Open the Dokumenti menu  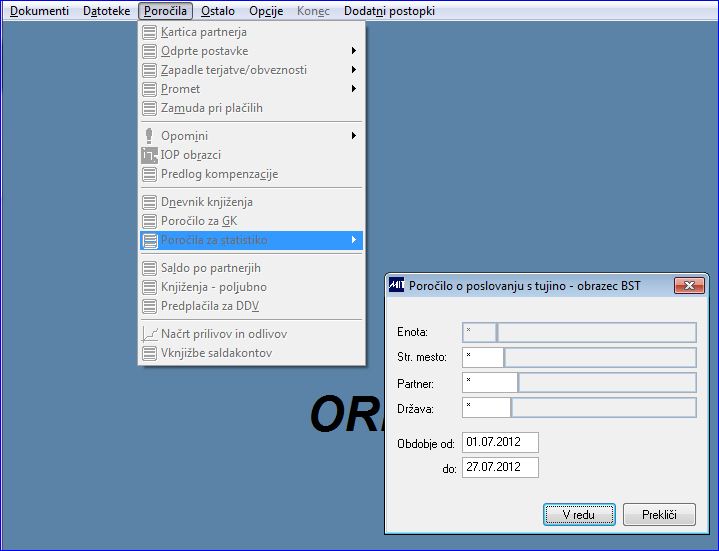click(x=39, y=11)
